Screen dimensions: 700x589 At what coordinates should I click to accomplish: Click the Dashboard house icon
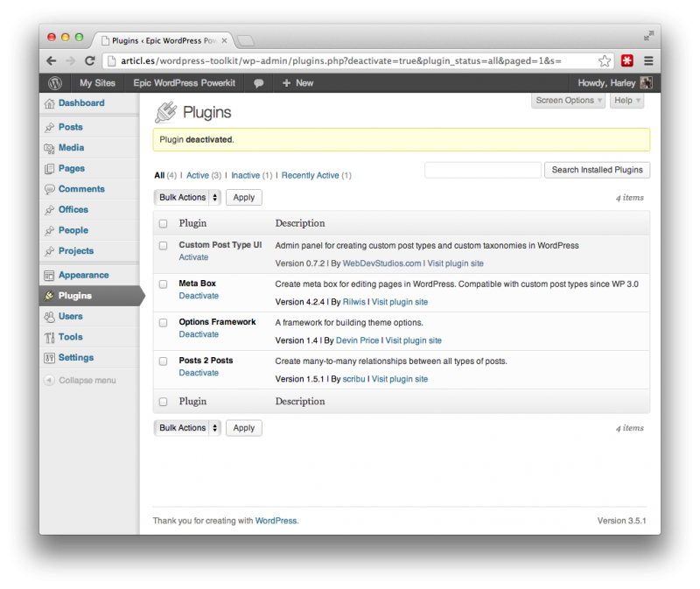(49, 103)
